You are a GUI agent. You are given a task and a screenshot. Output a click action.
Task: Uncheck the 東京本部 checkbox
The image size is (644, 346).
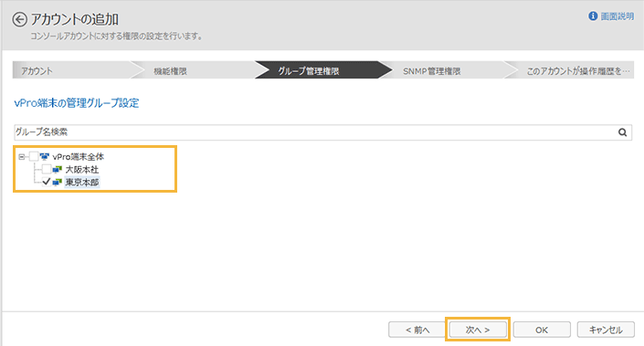47,182
